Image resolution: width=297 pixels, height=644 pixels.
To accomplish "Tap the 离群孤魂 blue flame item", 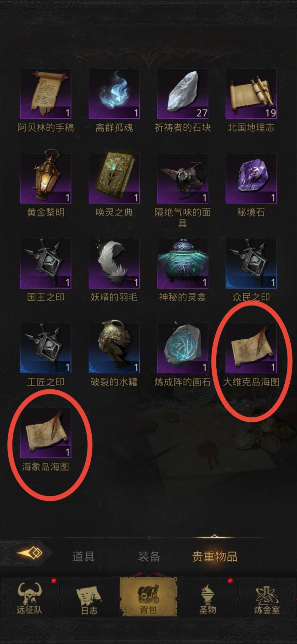I will pos(114,94).
